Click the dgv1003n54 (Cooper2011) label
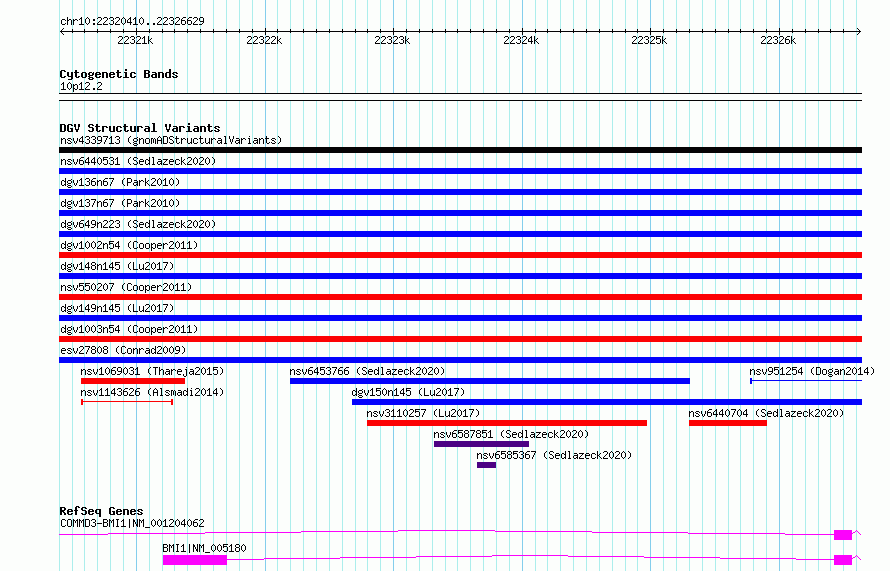890x571 pixels. tap(129, 329)
